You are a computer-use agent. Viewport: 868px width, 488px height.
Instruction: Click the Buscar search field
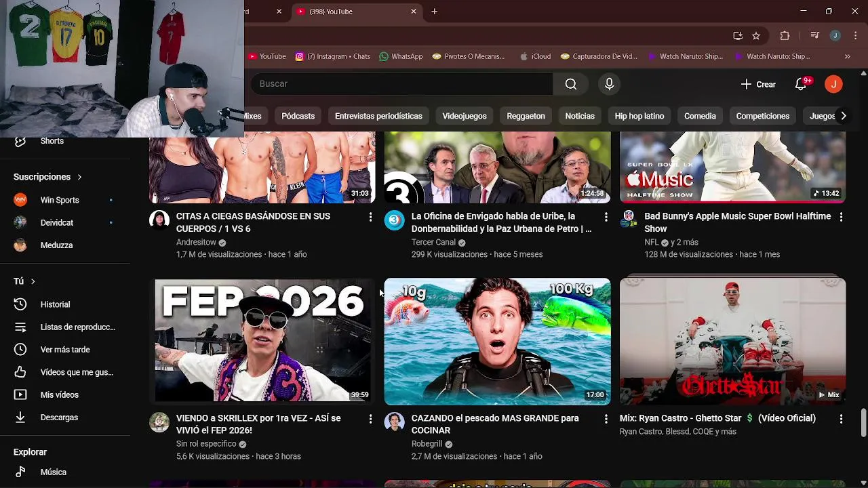pos(401,84)
